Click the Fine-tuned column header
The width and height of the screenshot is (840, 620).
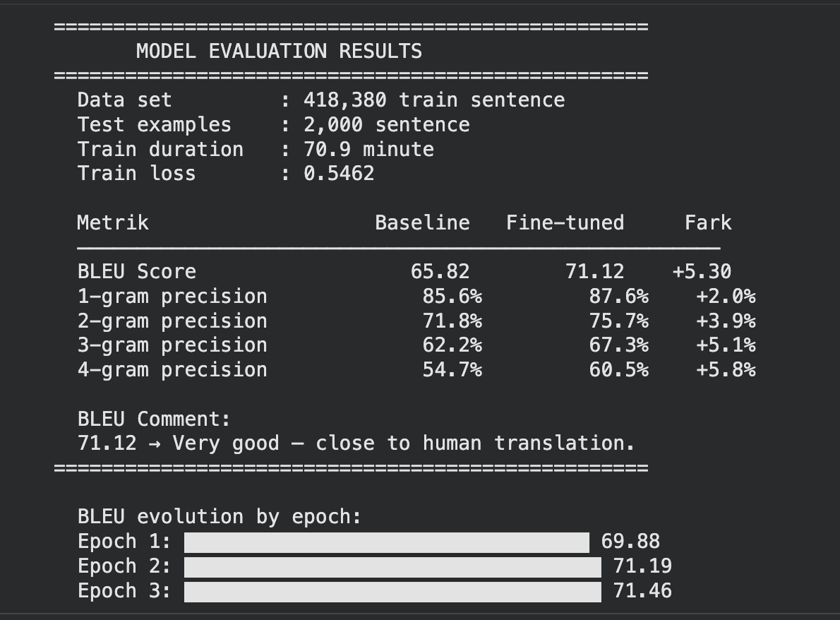pyautogui.click(x=565, y=223)
